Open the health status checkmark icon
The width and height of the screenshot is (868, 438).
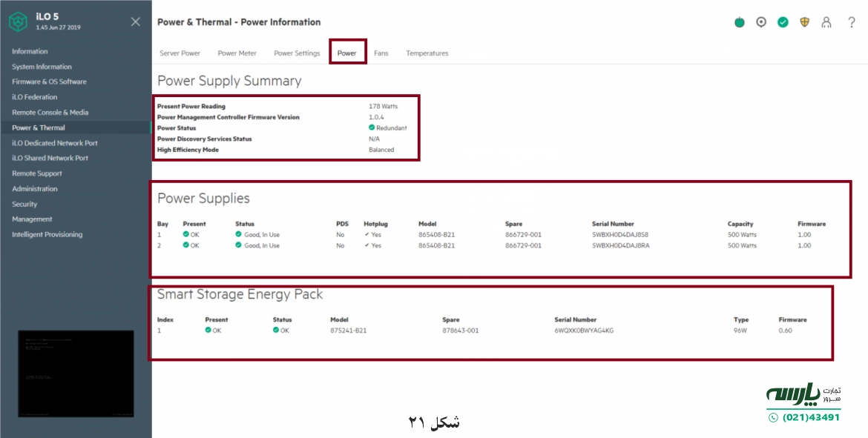[783, 22]
